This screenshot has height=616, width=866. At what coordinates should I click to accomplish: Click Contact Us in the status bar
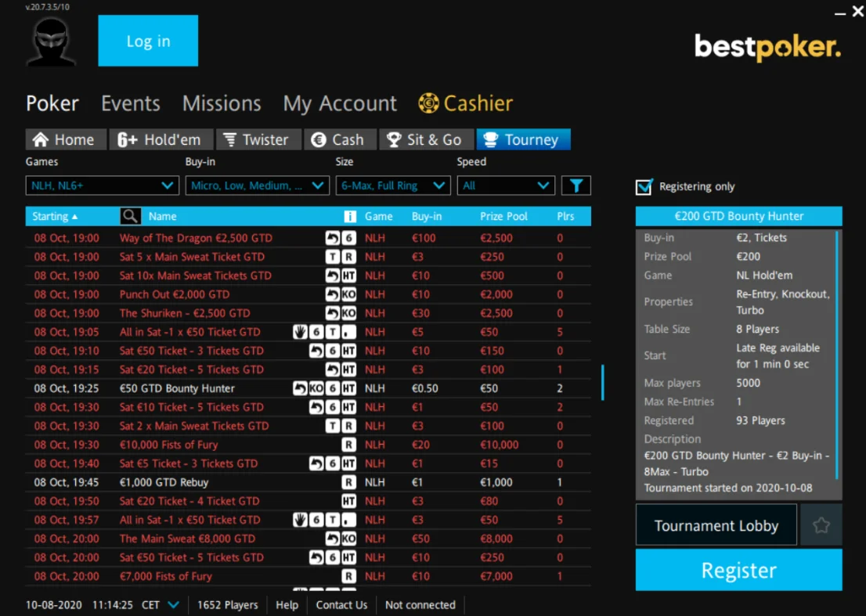[341, 605]
